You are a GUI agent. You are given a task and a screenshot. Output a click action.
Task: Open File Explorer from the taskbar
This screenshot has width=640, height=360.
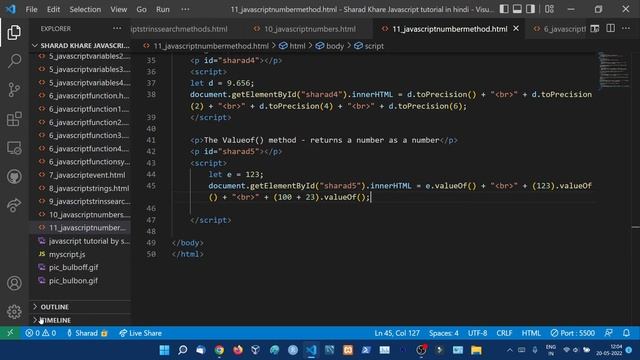[476, 350]
